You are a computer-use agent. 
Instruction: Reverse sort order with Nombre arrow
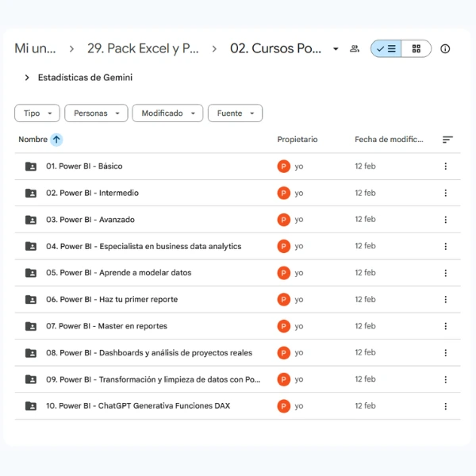(56, 140)
